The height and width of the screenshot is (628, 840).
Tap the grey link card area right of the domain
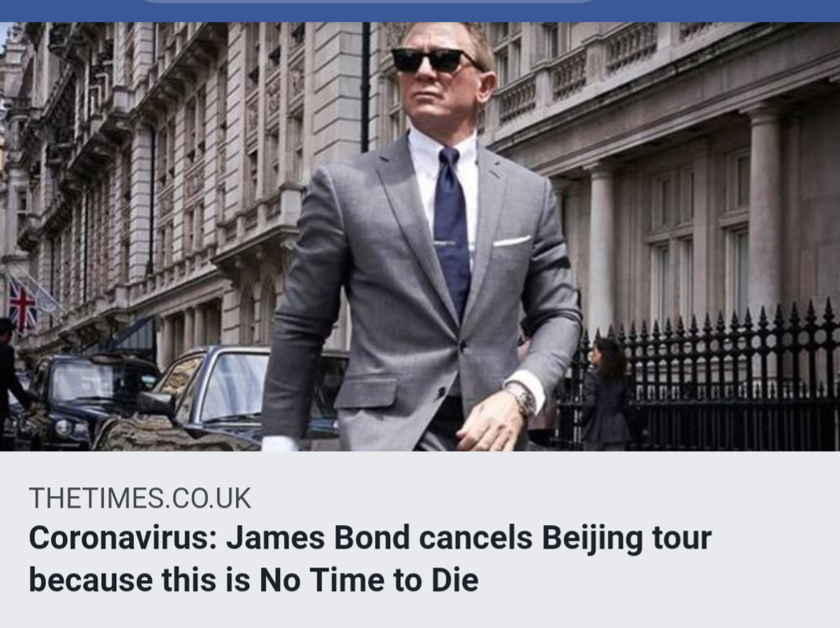coord(536,498)
